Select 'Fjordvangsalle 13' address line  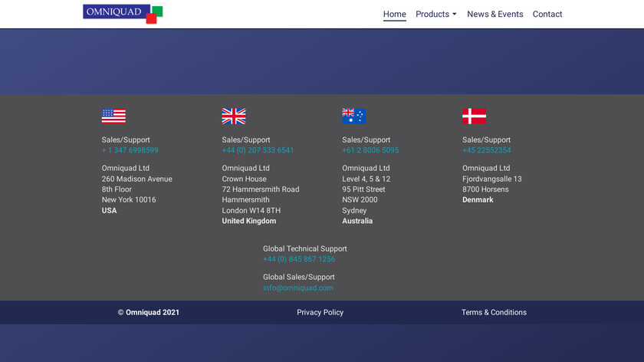click(x=492, y=179)
